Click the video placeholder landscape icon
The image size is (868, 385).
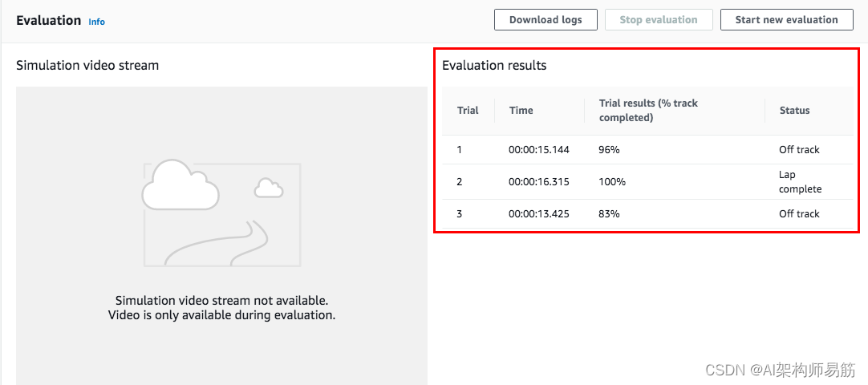point(221,213)
